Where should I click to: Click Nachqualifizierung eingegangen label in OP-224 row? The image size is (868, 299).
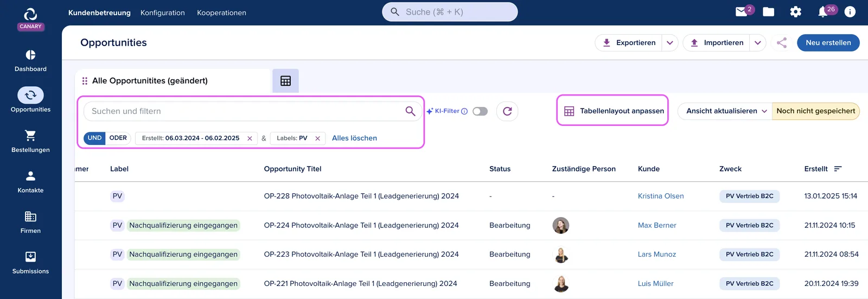pos(183,225)
